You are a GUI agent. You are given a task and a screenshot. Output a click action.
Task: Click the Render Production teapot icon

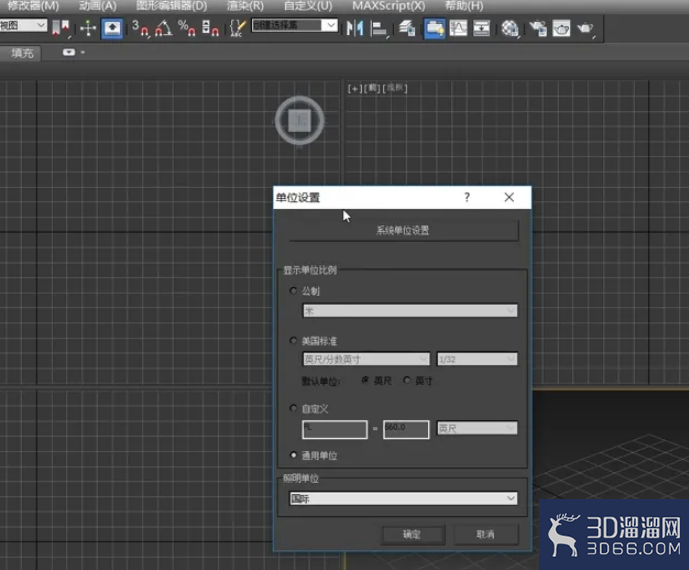pos(585,28)
